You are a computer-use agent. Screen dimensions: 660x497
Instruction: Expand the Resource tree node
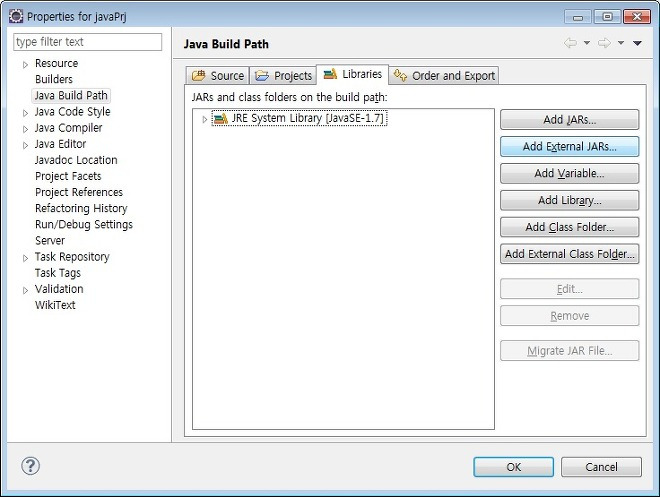25,64
